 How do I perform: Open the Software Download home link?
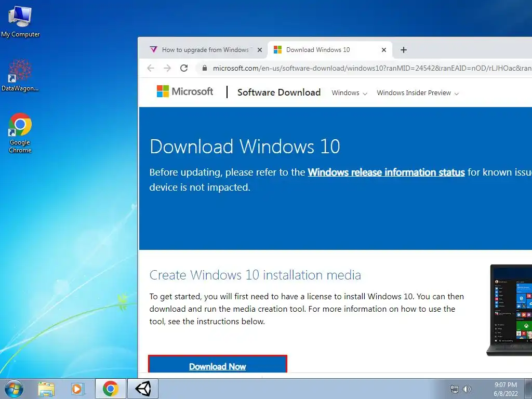tap(279, 92)
